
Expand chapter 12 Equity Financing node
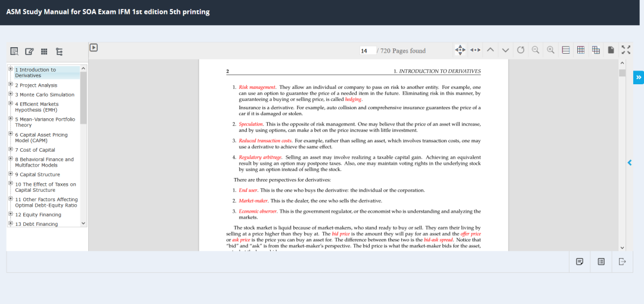(11, 214)
